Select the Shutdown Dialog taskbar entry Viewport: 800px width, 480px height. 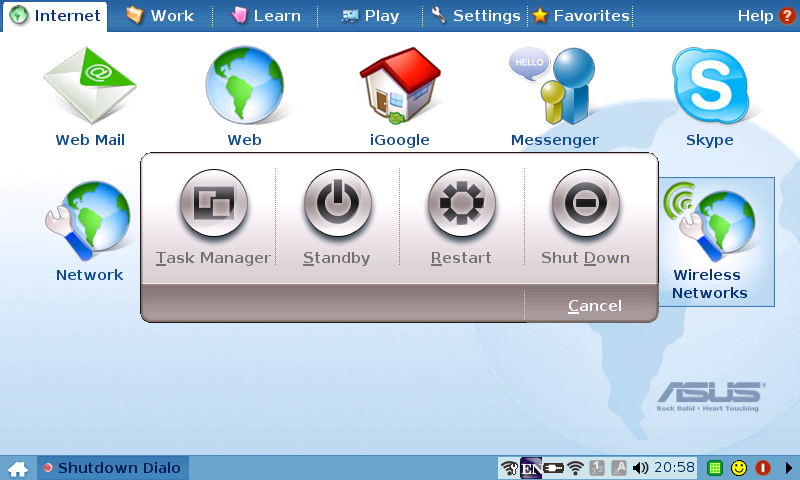[113, 468]
